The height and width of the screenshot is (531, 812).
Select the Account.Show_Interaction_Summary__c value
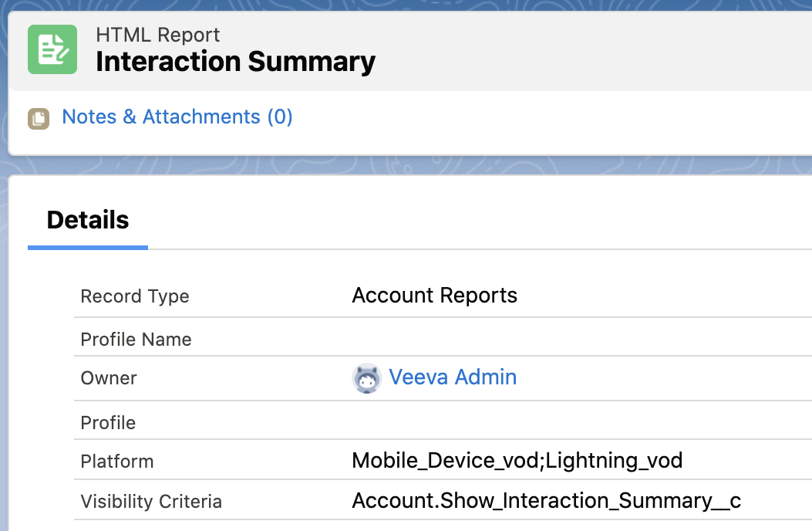tap(546, 501)
